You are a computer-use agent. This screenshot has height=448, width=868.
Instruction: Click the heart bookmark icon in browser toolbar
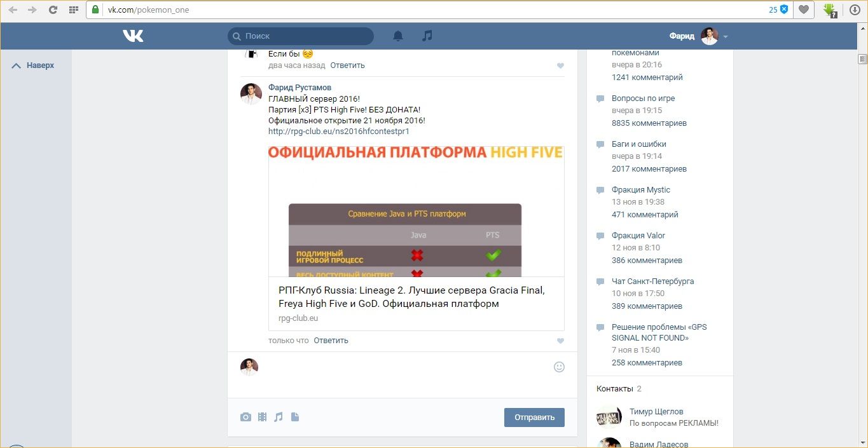(x=804, y=10)
